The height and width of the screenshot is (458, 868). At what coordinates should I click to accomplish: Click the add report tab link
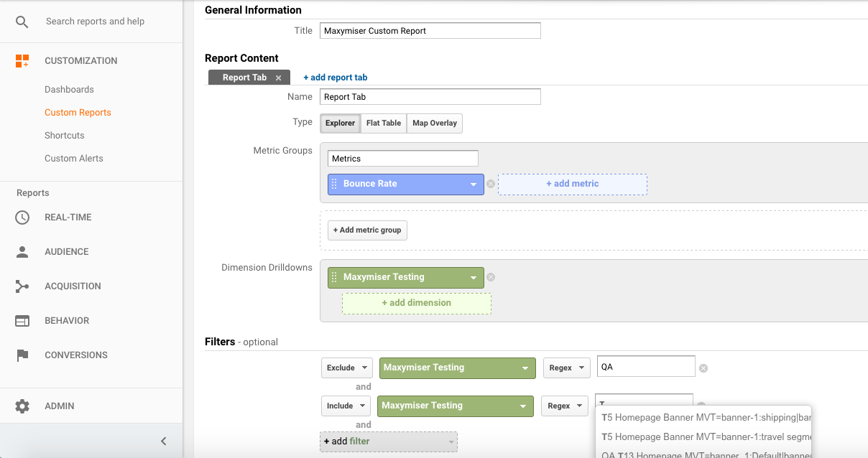[336, 78]
